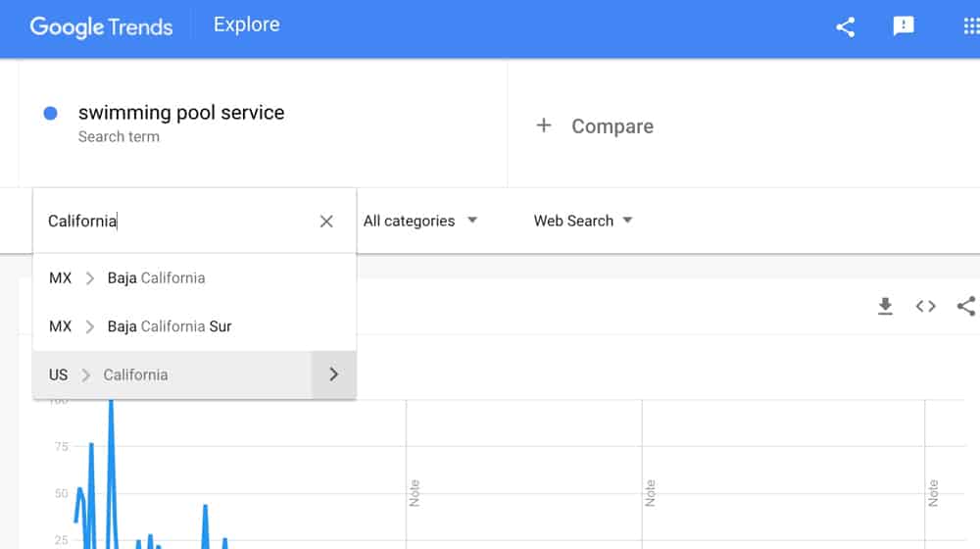
Task: Click the 75 axis label
Action: tap(61, 446)
